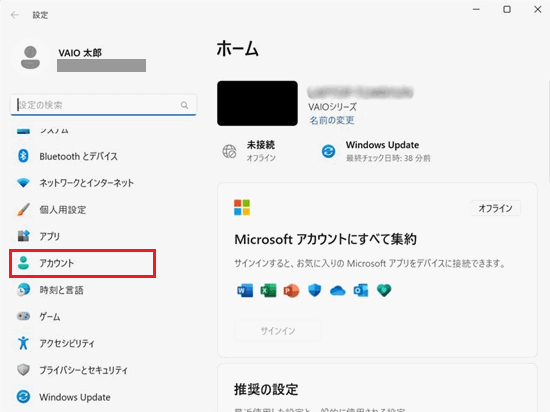Screen dimensions: 550x412
Task: Click the Outlook app icon
Action: (361, 290)
